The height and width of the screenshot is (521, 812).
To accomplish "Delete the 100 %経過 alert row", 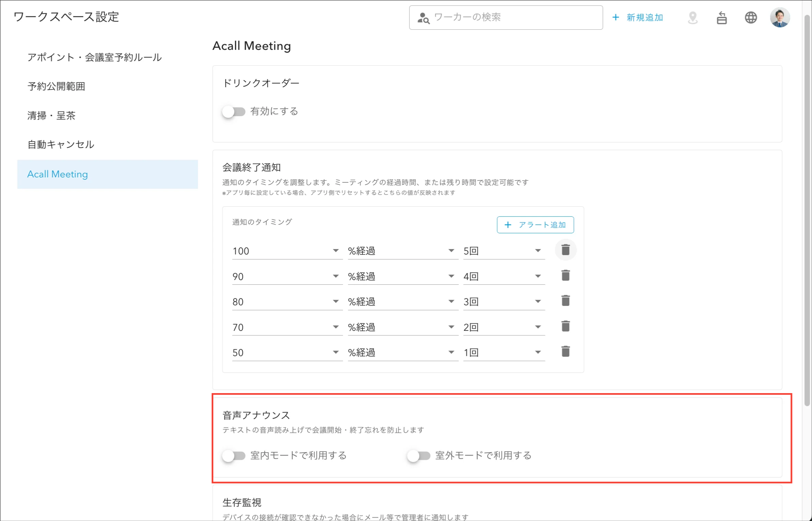I will 565,250.
